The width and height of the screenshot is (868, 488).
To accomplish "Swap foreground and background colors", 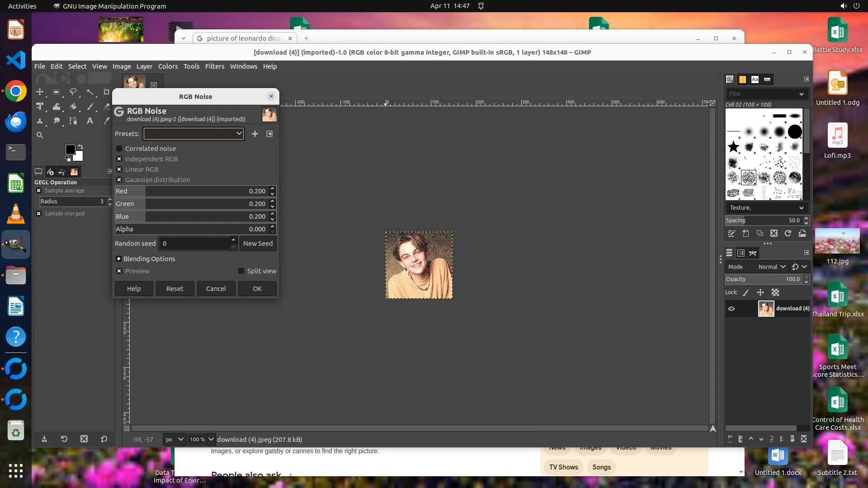I will [x=80, y=146].
